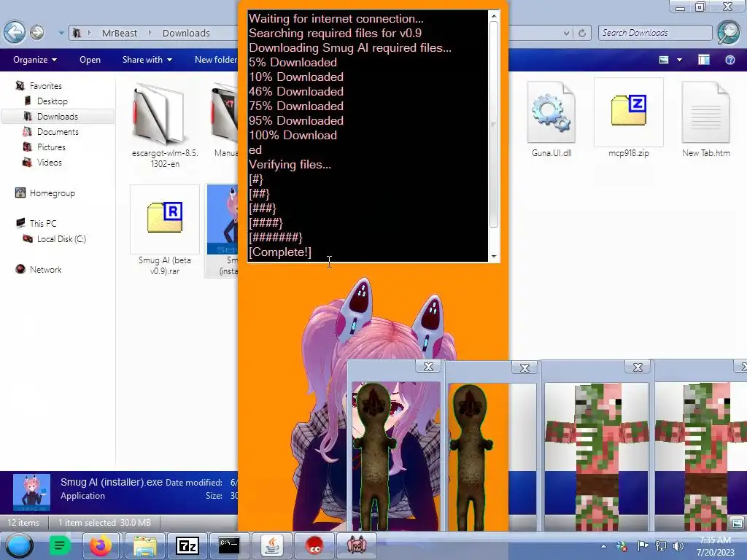Focus the Search Downloads box
This screenshot has height=560, width=747.
[655, 32]
